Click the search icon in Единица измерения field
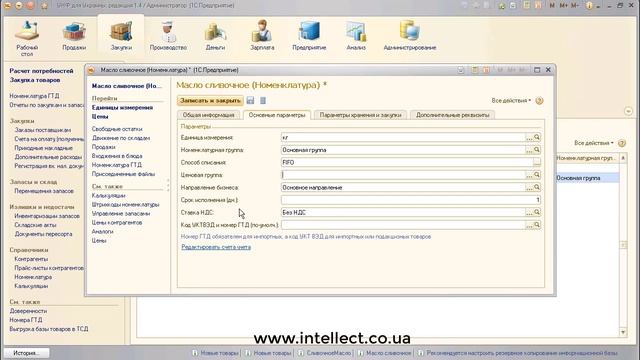The height and width of the screenshot is (360, 640). (x=537, y=138)
